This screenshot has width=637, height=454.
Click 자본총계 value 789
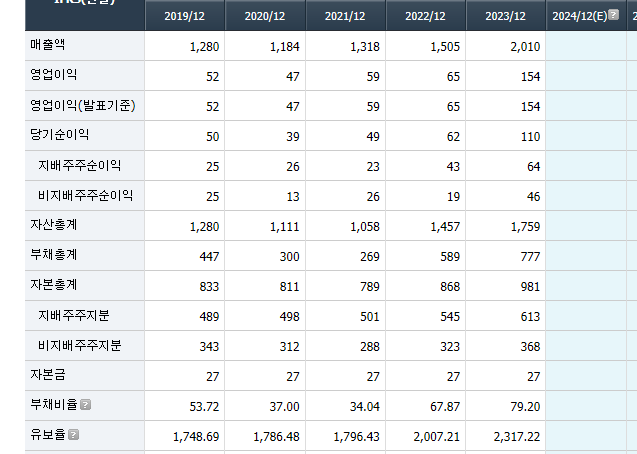click(370, 287)
